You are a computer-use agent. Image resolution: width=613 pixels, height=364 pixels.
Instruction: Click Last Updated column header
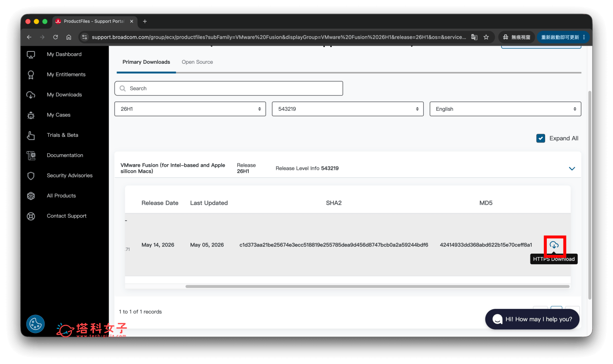[209, 203]
